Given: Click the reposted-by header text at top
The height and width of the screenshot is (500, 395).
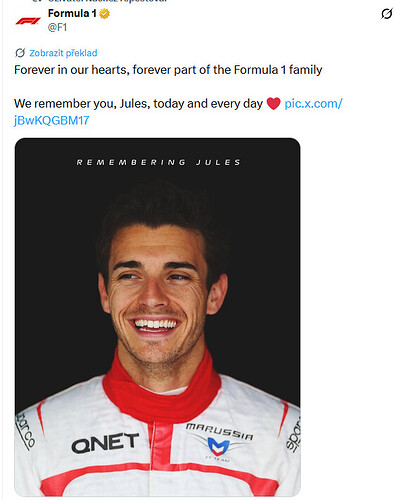Looking at the screenshot, I should point(107,1).
